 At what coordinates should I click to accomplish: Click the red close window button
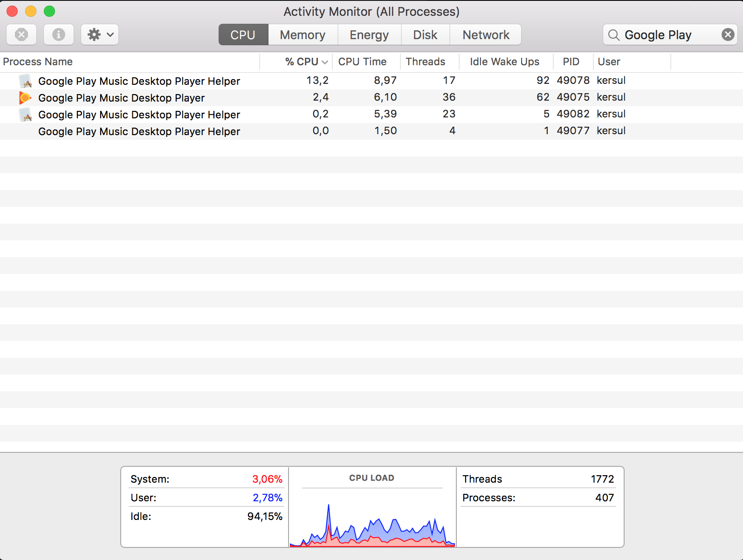[12, 11]
